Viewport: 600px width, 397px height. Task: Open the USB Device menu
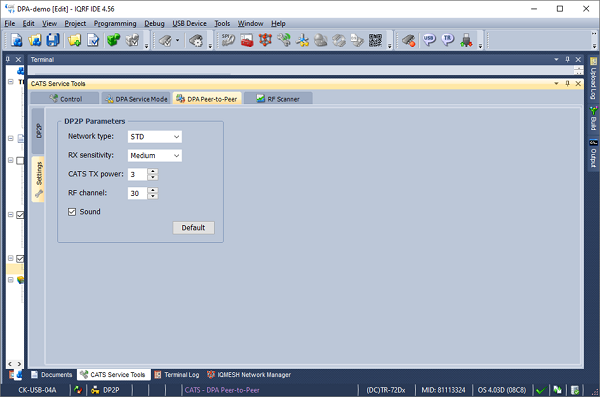pyautogui.click(x=189, y=23)
